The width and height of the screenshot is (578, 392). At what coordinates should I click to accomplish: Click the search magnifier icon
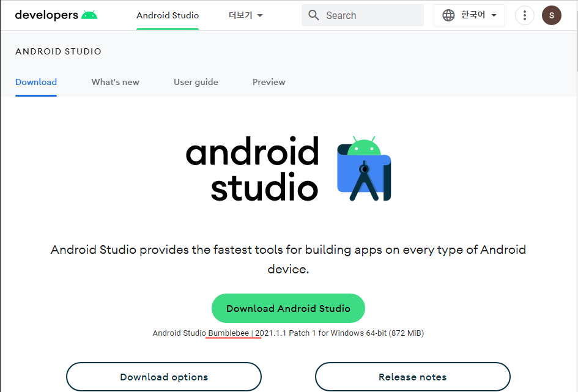tap(314, 15)
